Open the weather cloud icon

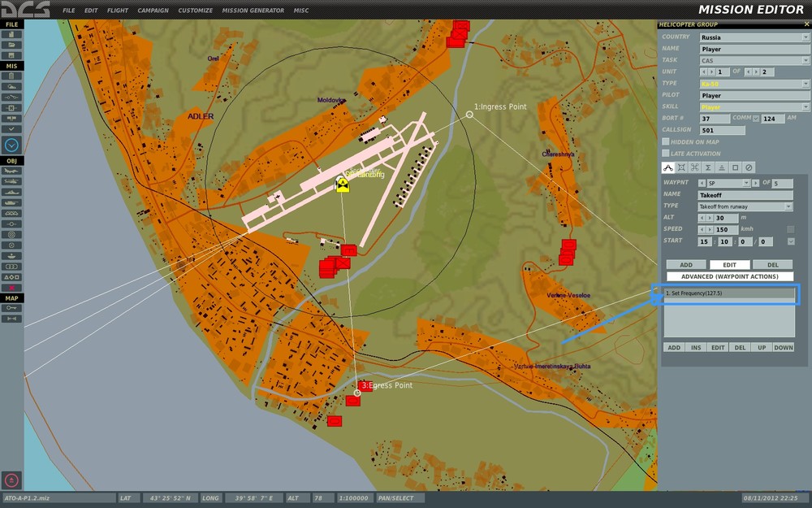(11, 87)
